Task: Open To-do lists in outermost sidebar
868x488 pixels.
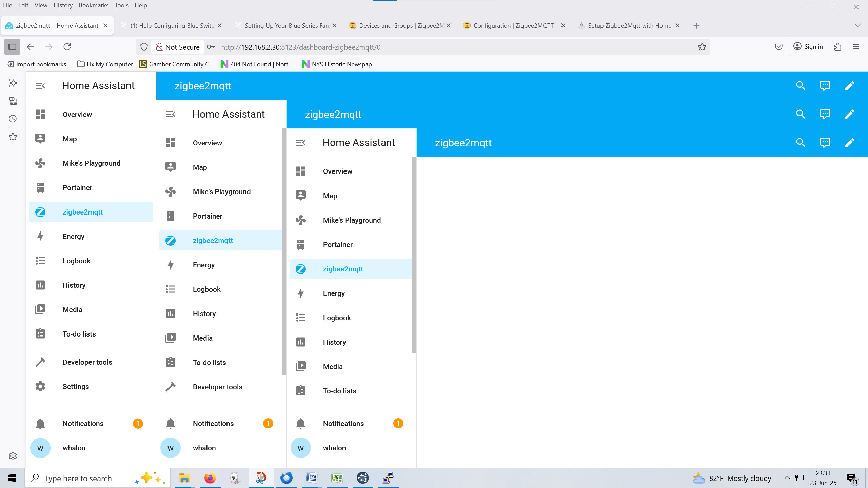Action: tap(91, 334)
